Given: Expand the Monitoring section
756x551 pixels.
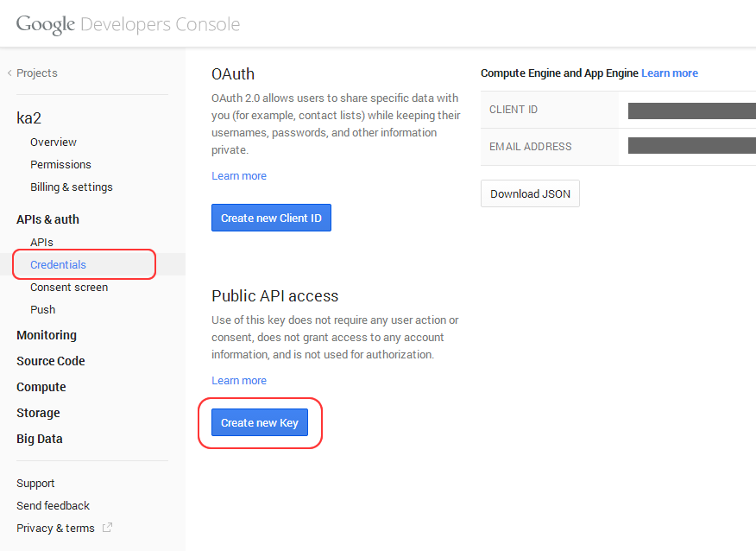Looking at the screenshot, I should click(46, 335).
